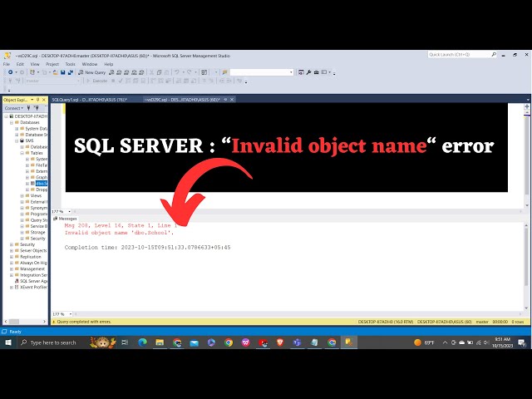Open Microsoft Edge from the taskbar
The height and width of the screenshot is (399, 532).
point(142,342)
